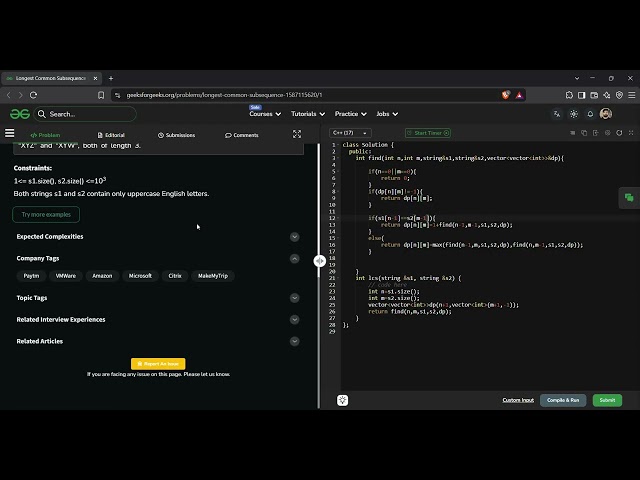The image size is (640, 480).
Task: Open the language translate icon in header
Action: tap(557, 114)
